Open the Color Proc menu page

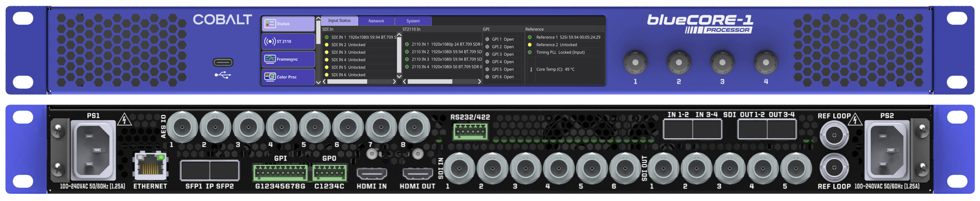tap(288, 77)
